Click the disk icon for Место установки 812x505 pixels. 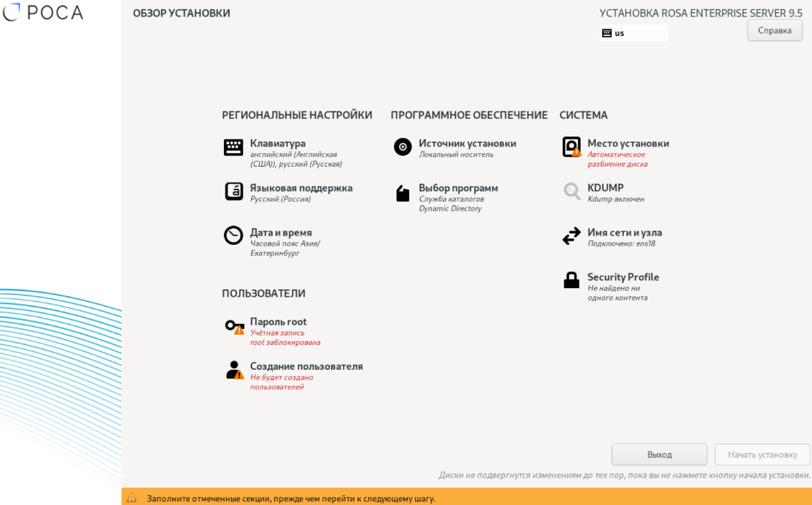(x=571, y=147)
